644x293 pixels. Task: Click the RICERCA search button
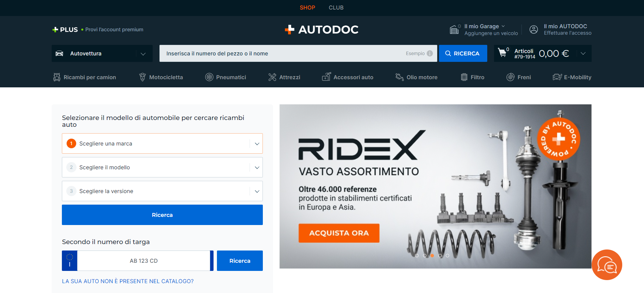(x=463, y=53)
